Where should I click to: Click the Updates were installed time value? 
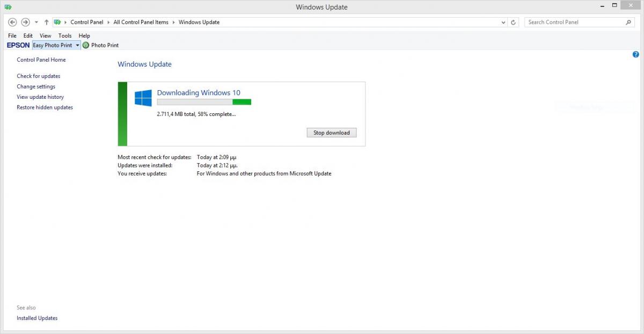click(217, 165)
